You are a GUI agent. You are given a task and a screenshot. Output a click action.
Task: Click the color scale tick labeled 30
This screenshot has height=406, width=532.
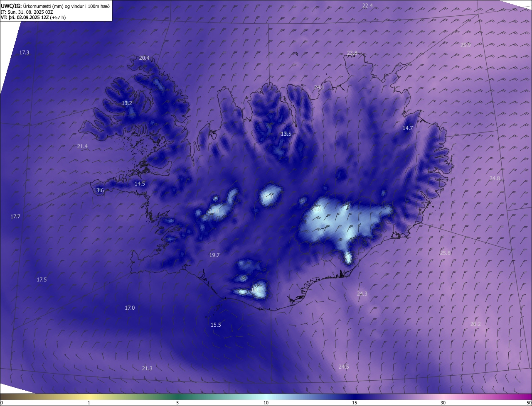point(443,403)
